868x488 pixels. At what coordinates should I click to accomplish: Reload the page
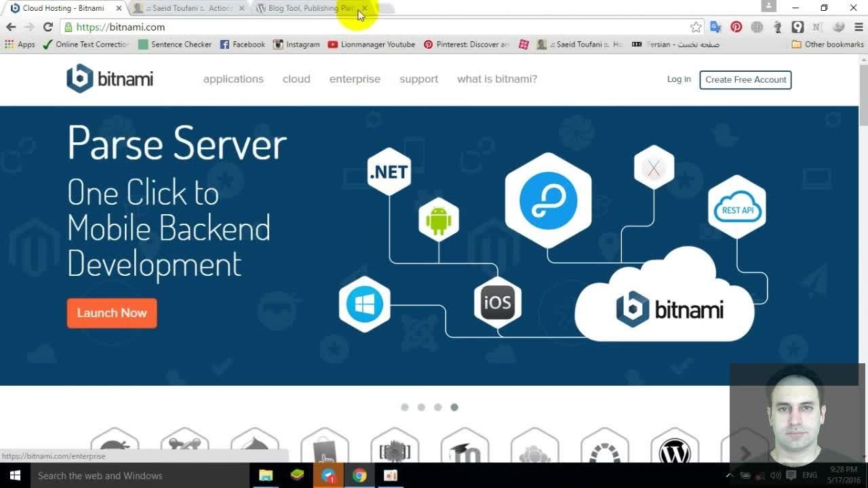(x=47, y=27)
